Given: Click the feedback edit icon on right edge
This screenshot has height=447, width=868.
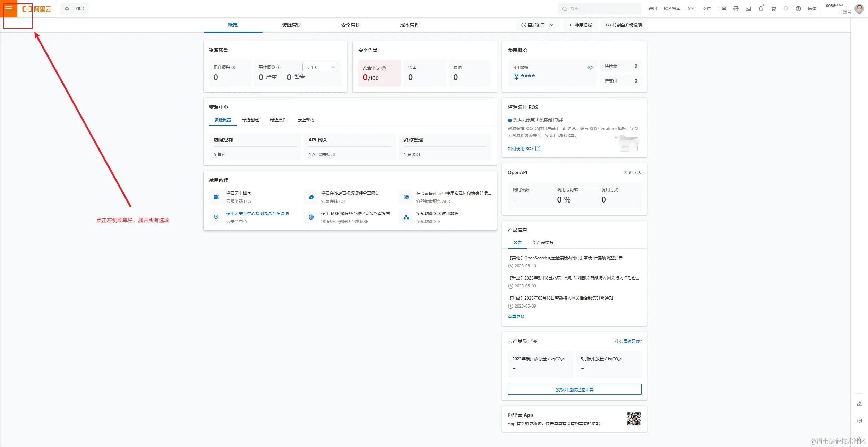Looking at the screenshot, I should pos(859,404).
